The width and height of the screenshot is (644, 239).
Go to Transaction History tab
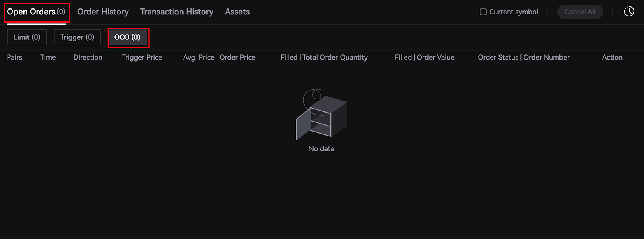[177, 12]
